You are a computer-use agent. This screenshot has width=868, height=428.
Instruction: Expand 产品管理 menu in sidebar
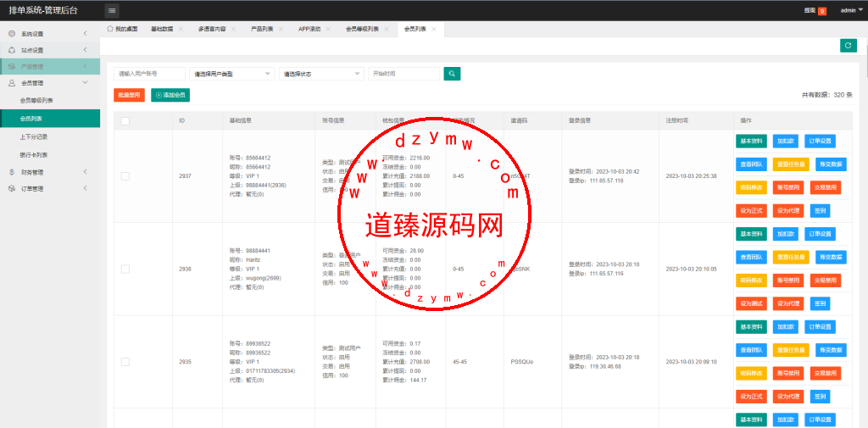click(x=50, y=67)
